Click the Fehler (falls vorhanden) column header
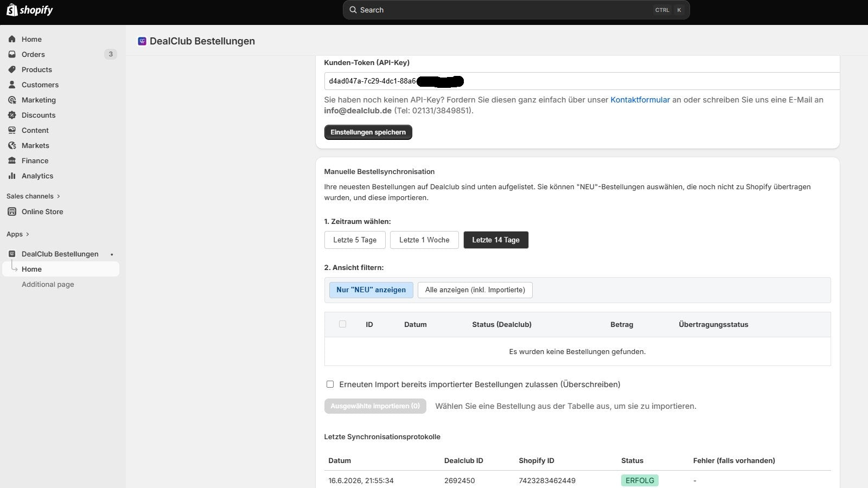 pyautogui.click(x=734, y=460)
